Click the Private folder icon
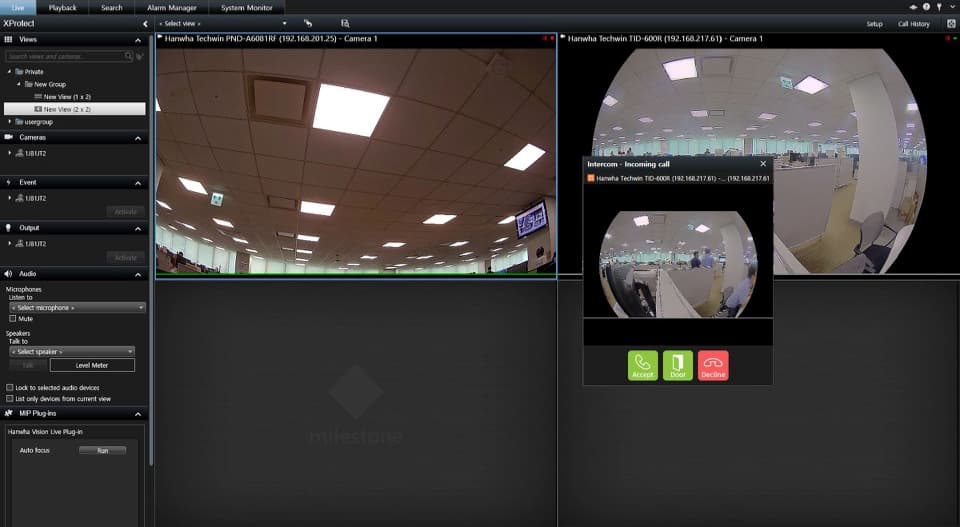 (x=19, y=72)
